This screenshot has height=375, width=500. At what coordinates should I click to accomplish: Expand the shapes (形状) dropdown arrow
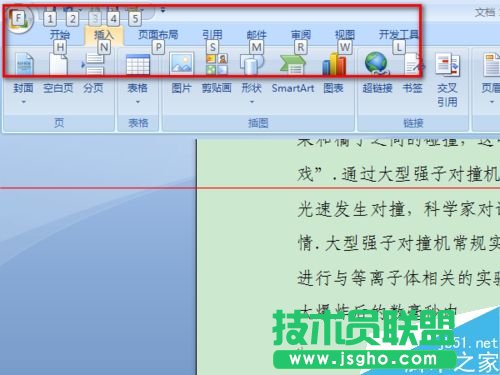coord(252,102)
